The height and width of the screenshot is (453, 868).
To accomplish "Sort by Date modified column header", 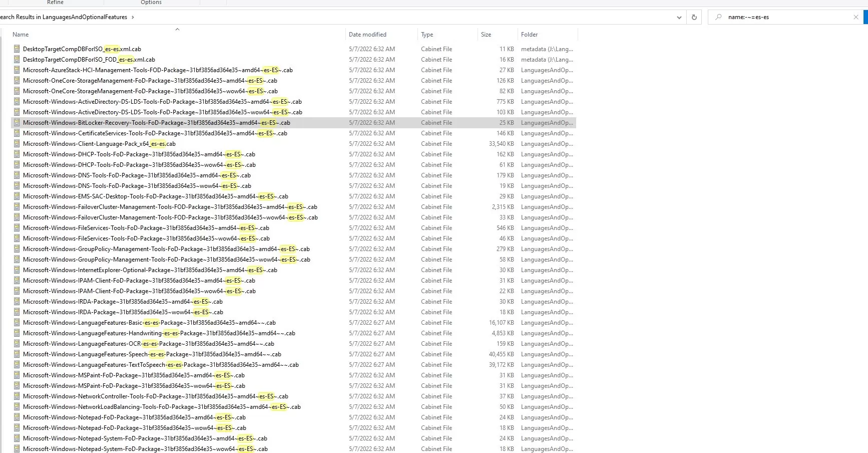I will pos(367,35).
